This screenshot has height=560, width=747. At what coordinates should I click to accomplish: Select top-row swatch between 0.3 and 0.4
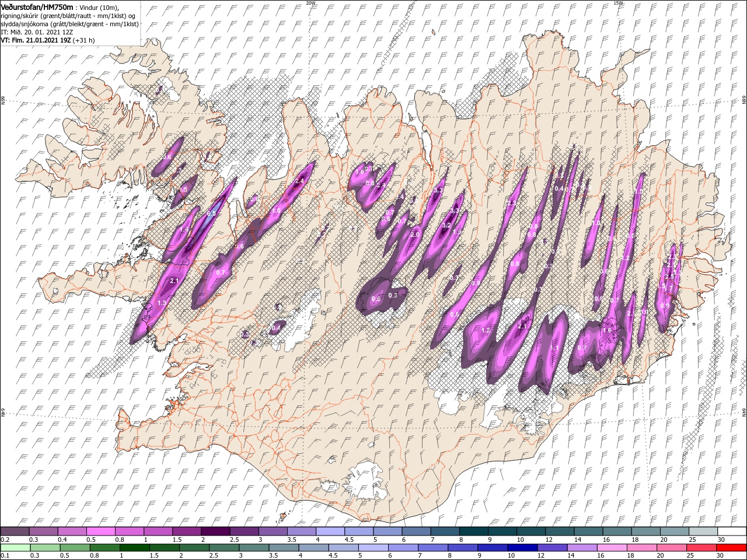coord(43,531)
